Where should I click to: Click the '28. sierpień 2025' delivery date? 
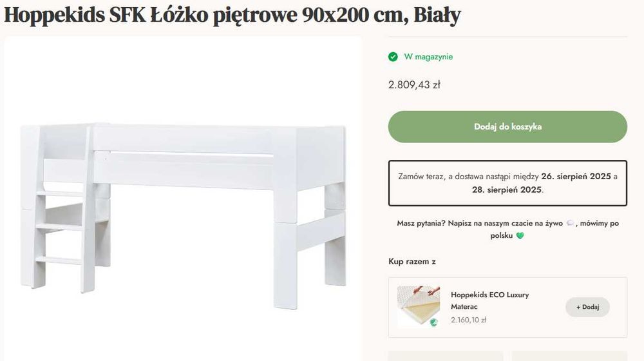click(506, 190)
